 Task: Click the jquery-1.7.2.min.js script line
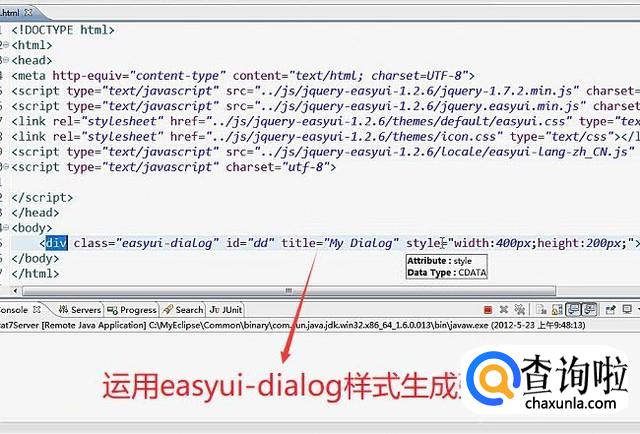325,91
